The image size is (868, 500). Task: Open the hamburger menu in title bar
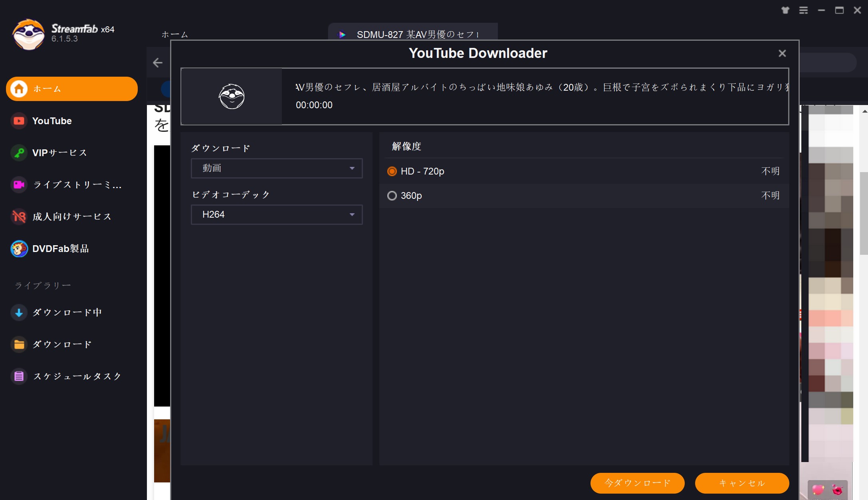click(x=803, y=10)
